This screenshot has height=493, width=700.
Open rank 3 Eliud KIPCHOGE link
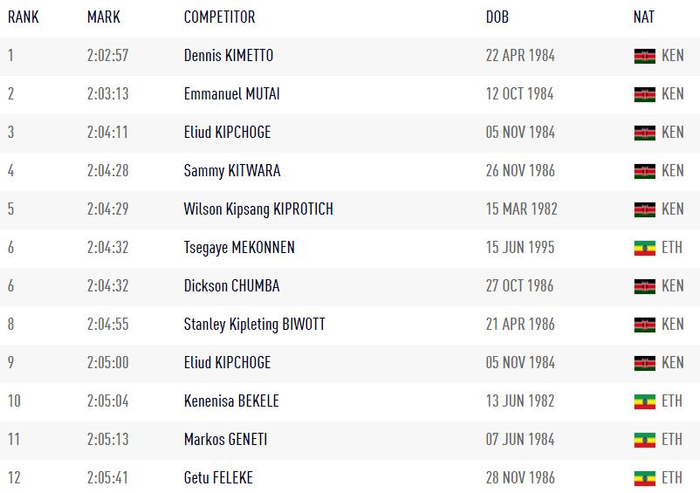(x=227, y=132)
